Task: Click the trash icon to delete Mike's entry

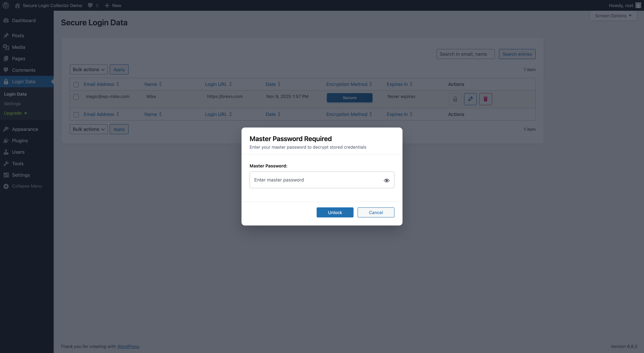Action: click(x=486, y=99)
